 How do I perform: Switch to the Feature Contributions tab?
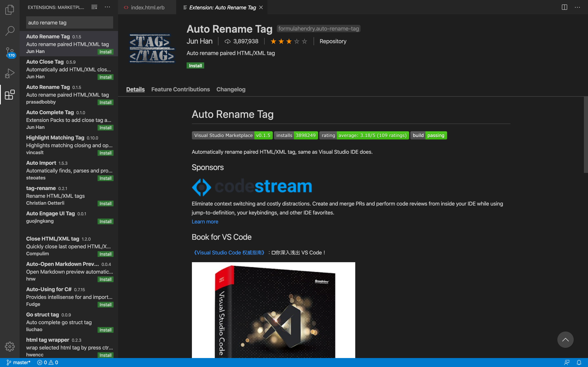tap(180, 89)
